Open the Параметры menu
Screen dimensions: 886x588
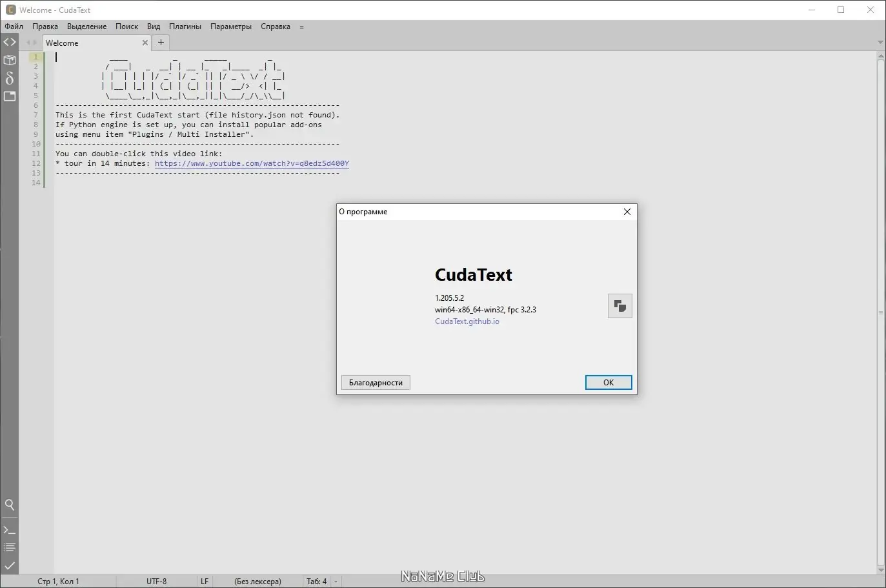231,26
